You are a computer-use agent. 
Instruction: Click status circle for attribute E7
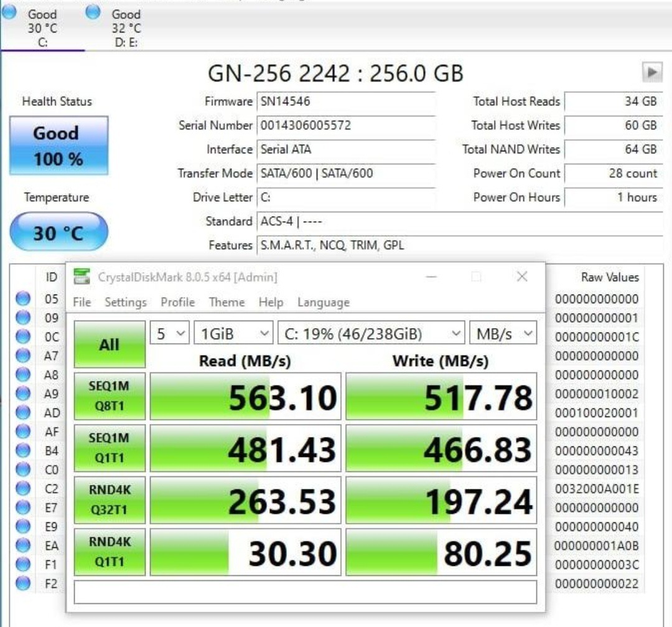tap(23, 507)
